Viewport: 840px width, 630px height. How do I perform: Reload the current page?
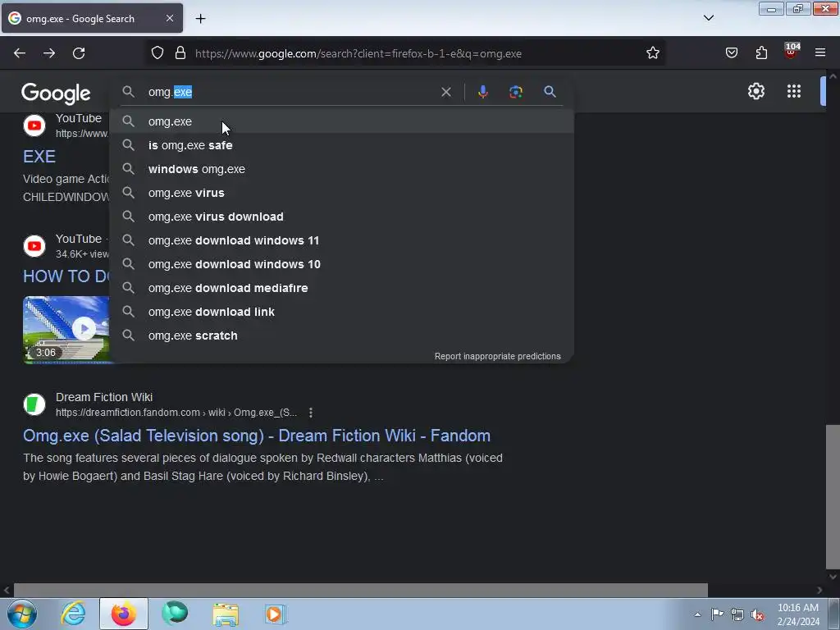click(x=79, y=53)
